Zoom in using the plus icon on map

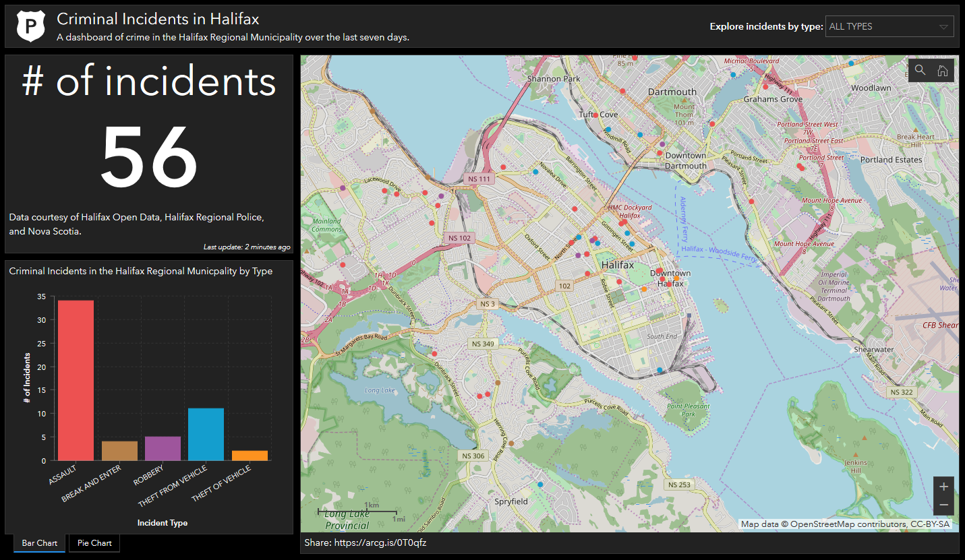943,486
